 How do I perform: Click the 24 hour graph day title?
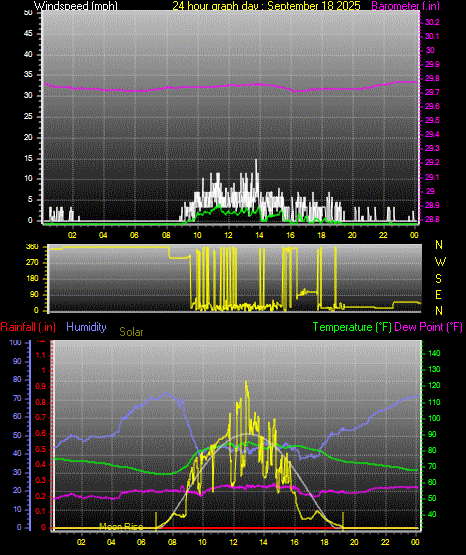266,5
